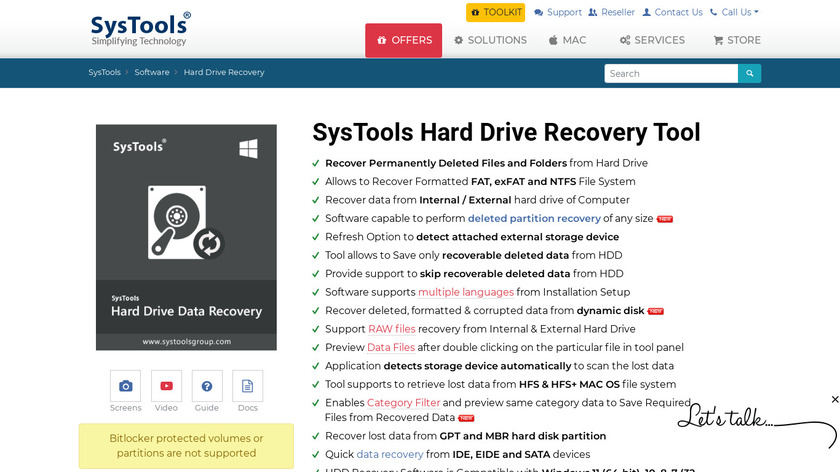Follow the deleted partition recovery link
This screenshot has width=840, height=472.
pos(534,219)
